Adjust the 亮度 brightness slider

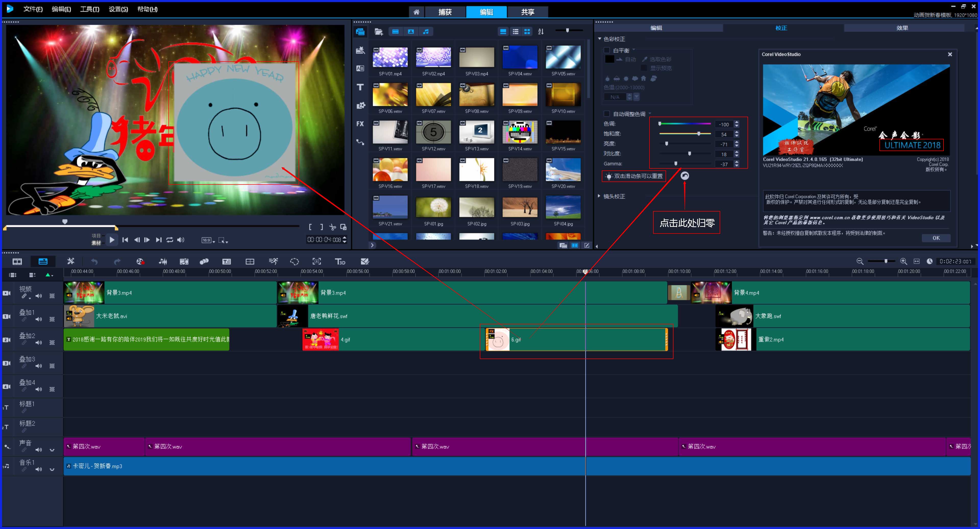click(x=685, y=144)
